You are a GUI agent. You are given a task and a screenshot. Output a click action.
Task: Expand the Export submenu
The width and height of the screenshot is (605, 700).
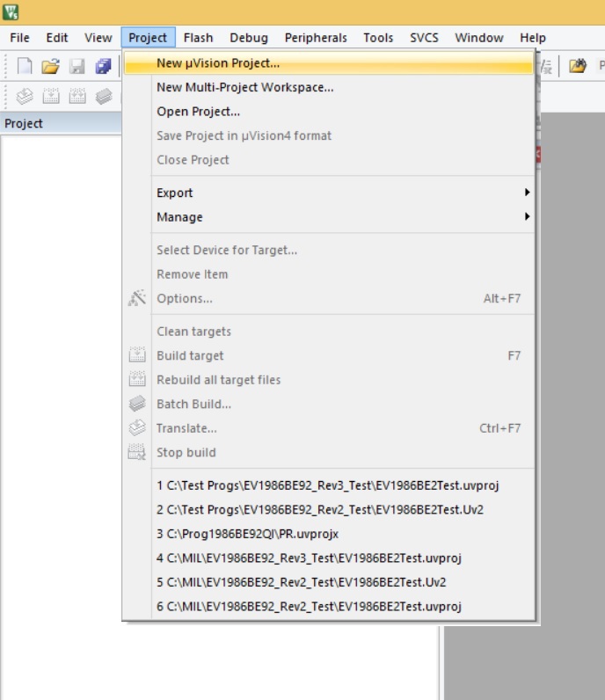point(329,193)
